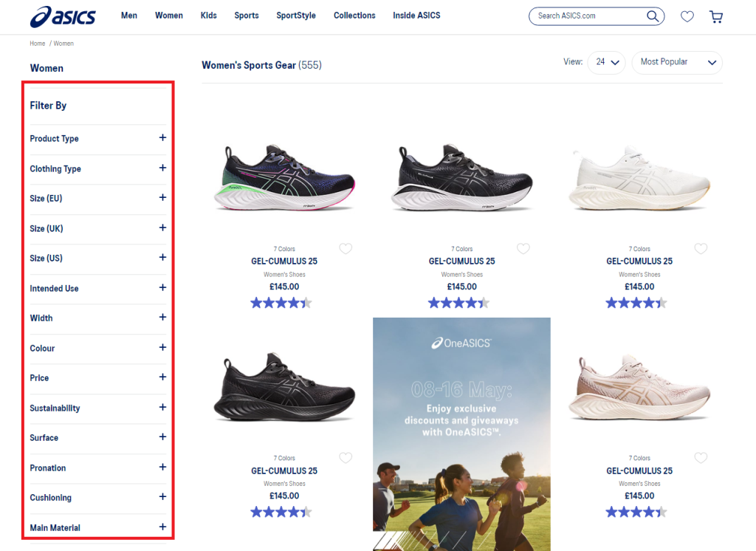
Task: Open the View 24 items dropdown
Action: click(607, 62)
